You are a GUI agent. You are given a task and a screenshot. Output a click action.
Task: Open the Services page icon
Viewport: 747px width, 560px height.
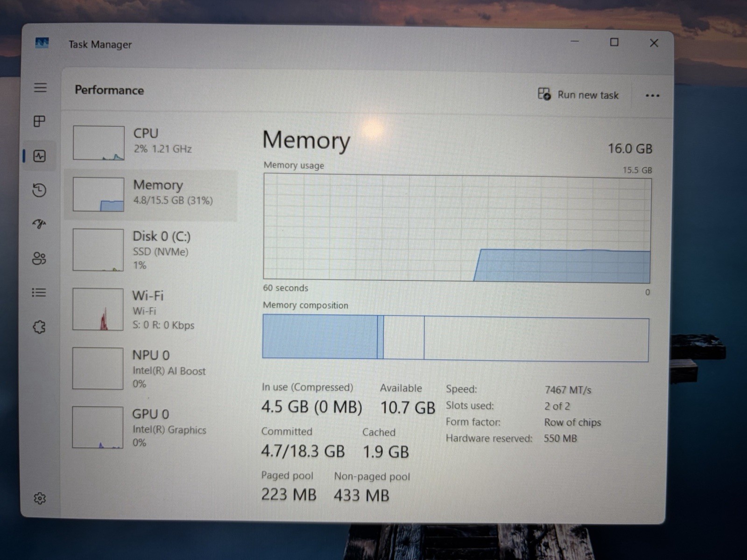click(x=39, y=327)
